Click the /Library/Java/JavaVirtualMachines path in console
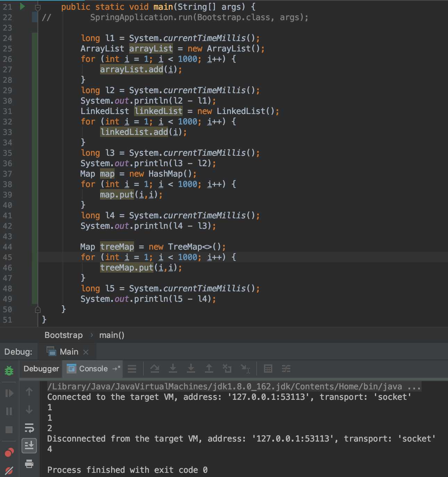The image size is (448, 477). tap(234, 386)
